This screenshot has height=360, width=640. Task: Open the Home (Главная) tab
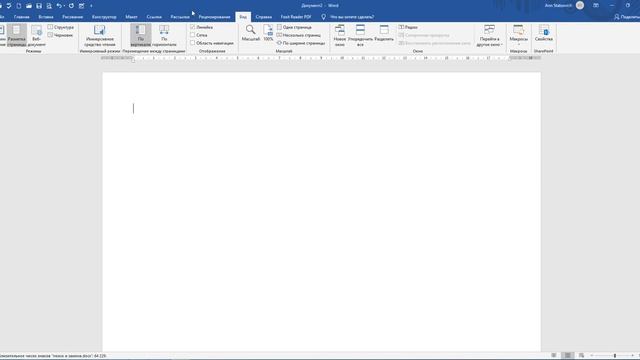point(22,17)
